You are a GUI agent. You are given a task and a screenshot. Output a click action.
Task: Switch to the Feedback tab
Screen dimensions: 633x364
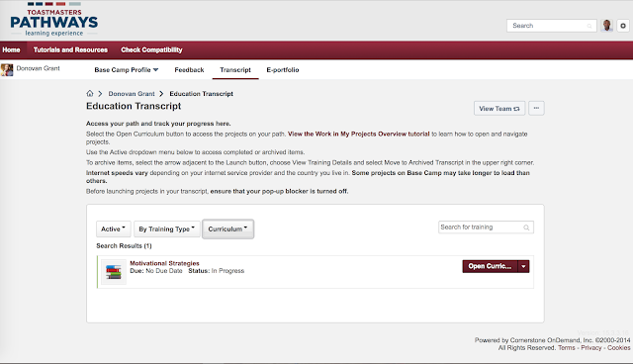pyautogui.click(x=189, y=70)
